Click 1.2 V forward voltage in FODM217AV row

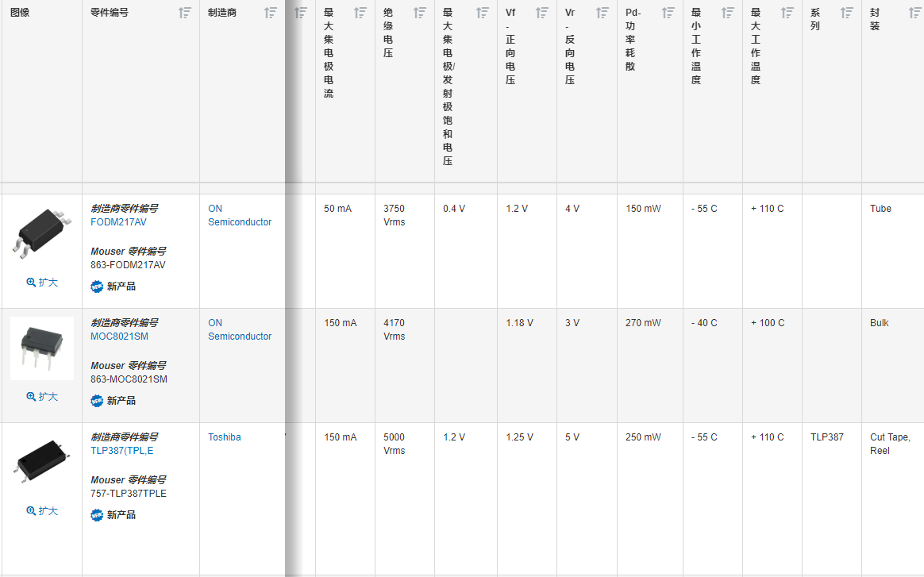click(517, 209)
